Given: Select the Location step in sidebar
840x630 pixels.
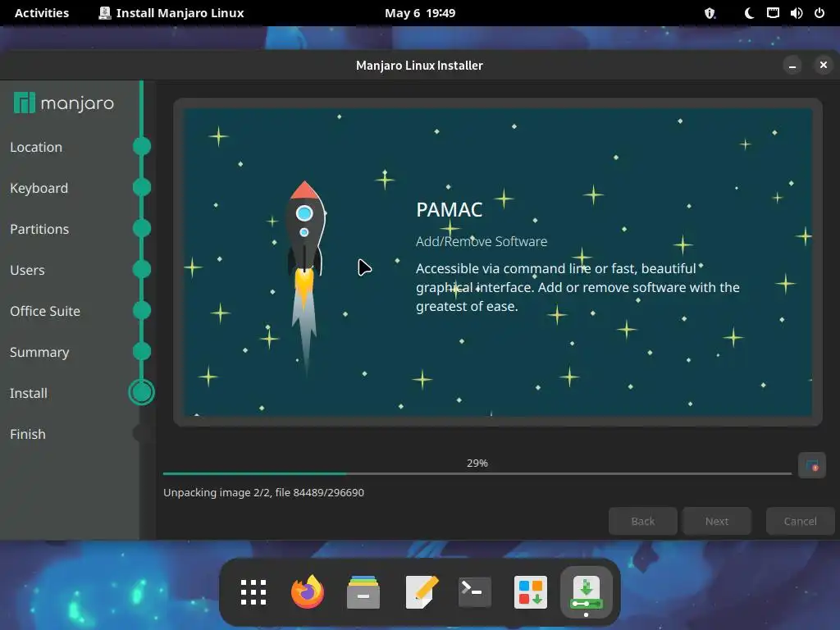Looking at the screenshot, I should [36, 147].
